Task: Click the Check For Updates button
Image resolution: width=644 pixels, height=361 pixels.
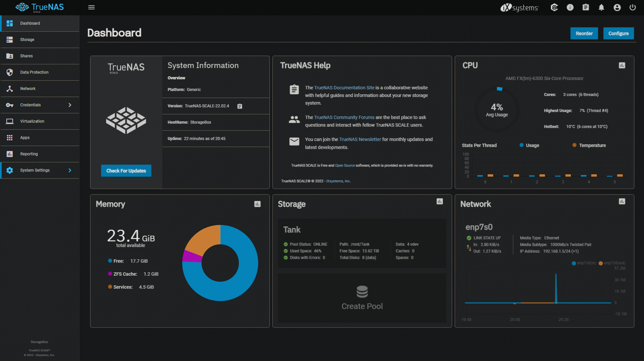Action: 126,171
